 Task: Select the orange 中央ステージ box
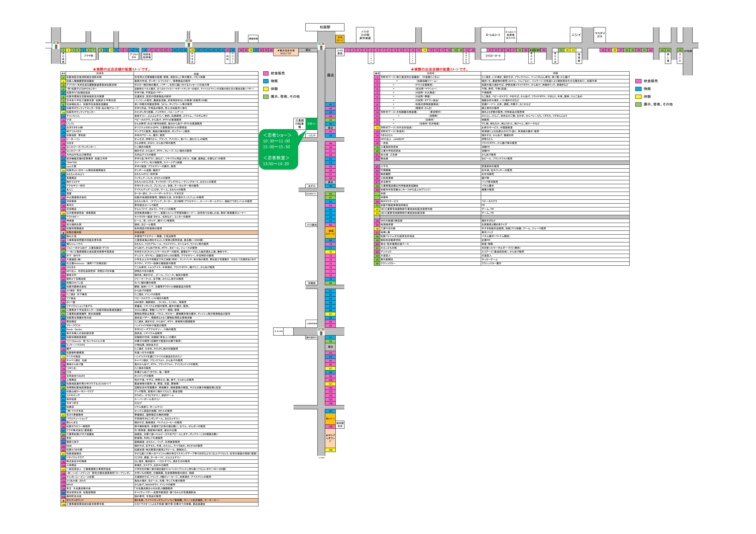pos(340,39)
